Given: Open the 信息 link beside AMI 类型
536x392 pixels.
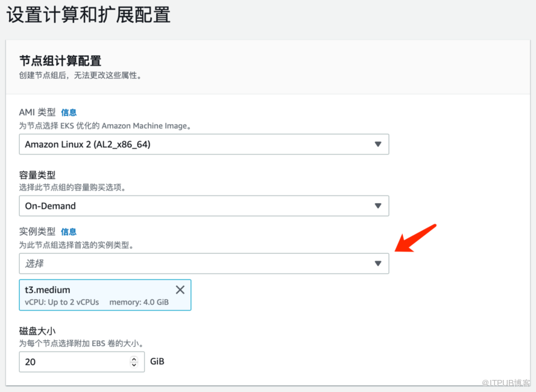Looking at the screenshot, I should click(x=69, y=112).
